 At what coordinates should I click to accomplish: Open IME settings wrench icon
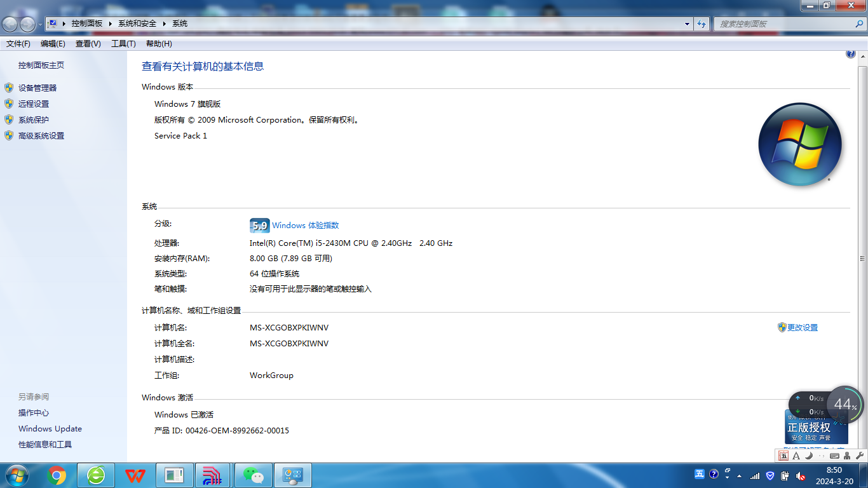(860, 456)
